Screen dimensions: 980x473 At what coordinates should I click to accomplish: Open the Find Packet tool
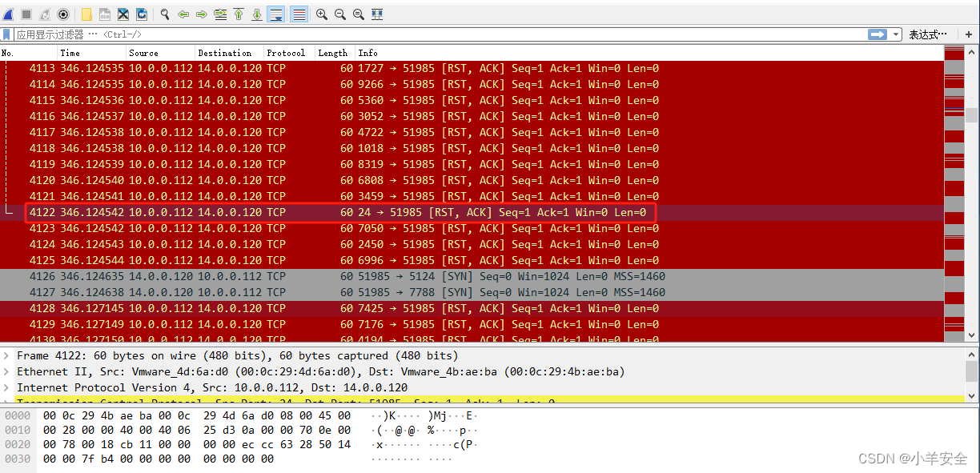163,13
